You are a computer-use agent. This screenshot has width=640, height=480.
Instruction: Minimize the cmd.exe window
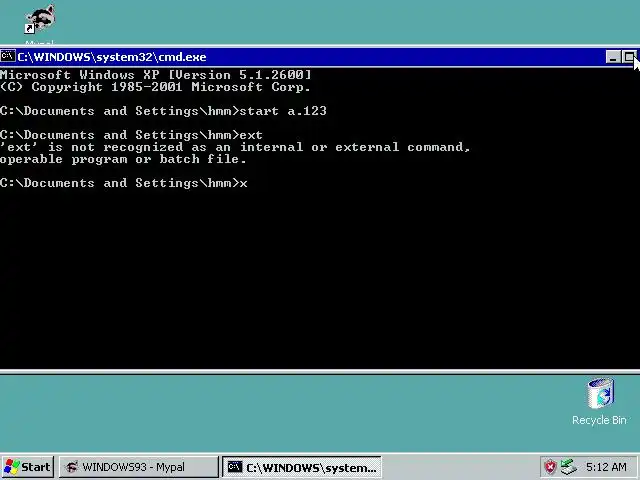613,57
